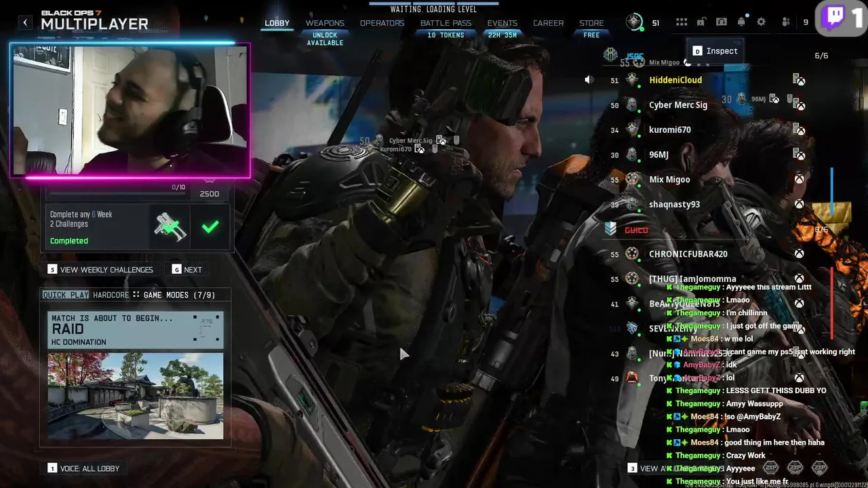The image size is (868, 488).
Task: Click the streamer webcam overlay
Action: tap(130, 111)
